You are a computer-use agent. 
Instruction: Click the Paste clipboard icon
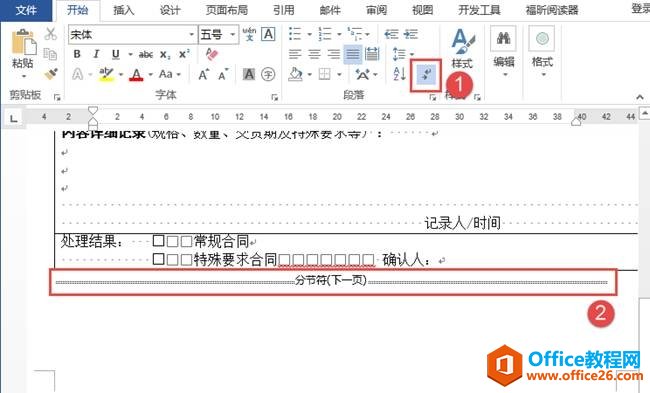(x=23, y=42)
